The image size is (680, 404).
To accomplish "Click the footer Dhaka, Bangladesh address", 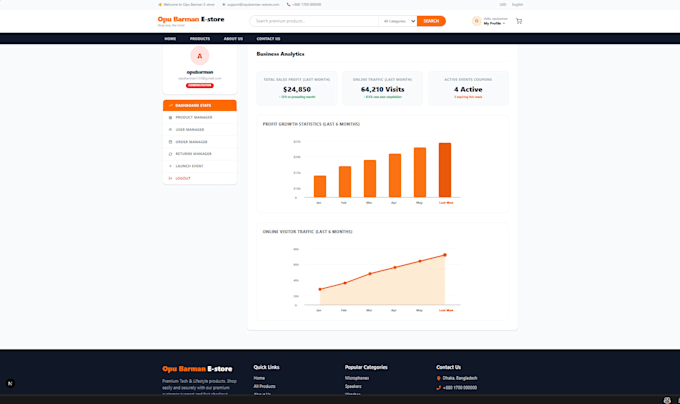I will pos(460,378).
